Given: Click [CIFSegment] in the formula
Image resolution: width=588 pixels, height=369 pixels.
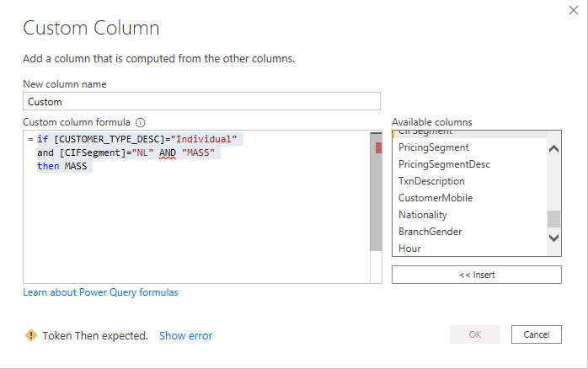Looking at the screenshot, I should [x=93, y=152].
